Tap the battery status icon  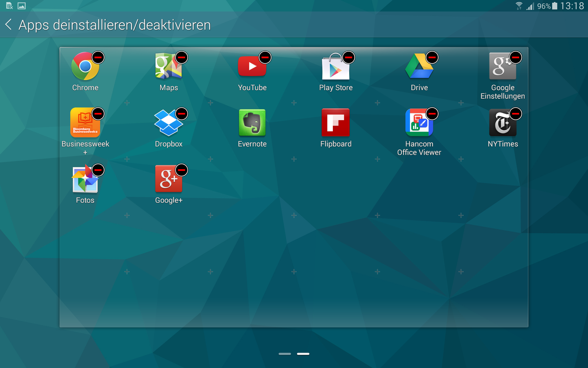point(555,6)
